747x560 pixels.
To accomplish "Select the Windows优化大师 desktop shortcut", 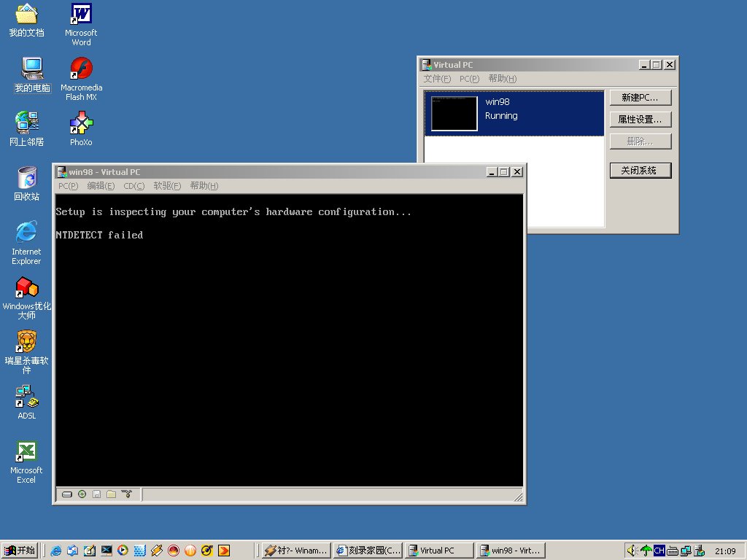I will pyautogui.click(x=27, y=298).
